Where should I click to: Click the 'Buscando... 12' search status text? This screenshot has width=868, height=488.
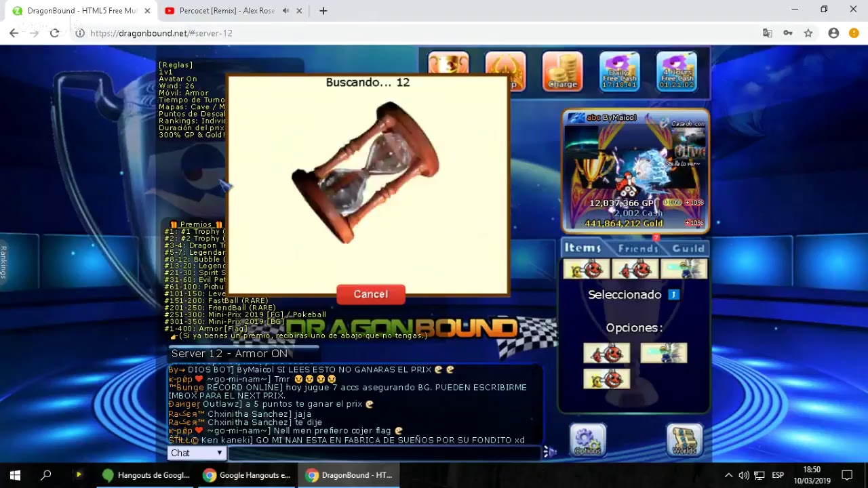click(x=368, y=82)
